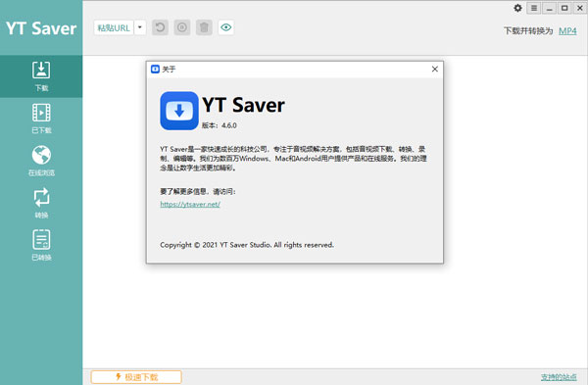Open settings via the gear icon
The image size is (588, 385).
tap(517, 8)
